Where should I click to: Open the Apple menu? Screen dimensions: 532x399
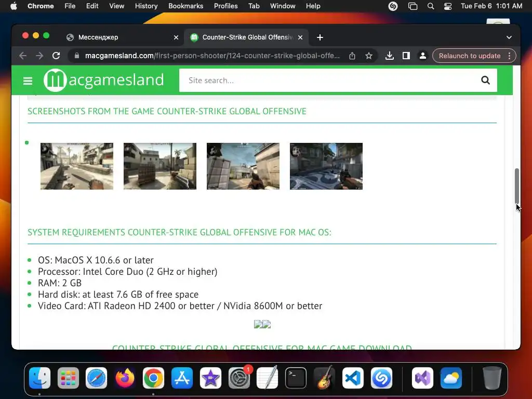point(14,6)
